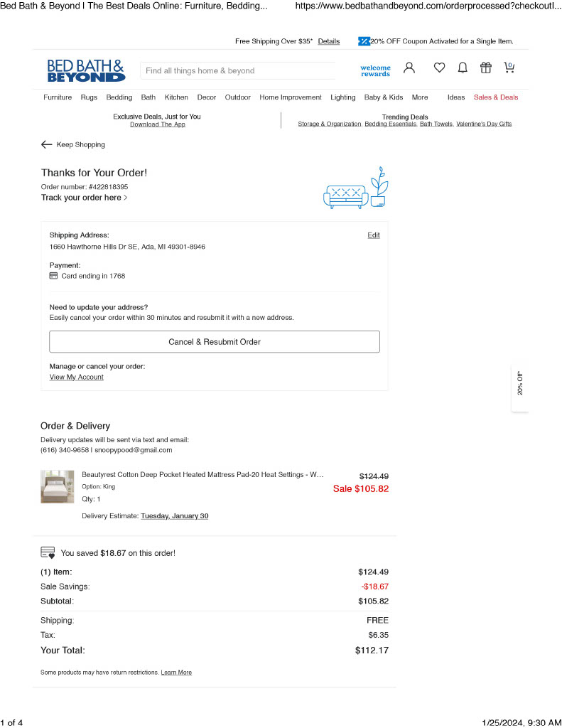Screen dimensions: 562x728
Task: Open the wishlist heart icon
Action: (x=439, y=68)
